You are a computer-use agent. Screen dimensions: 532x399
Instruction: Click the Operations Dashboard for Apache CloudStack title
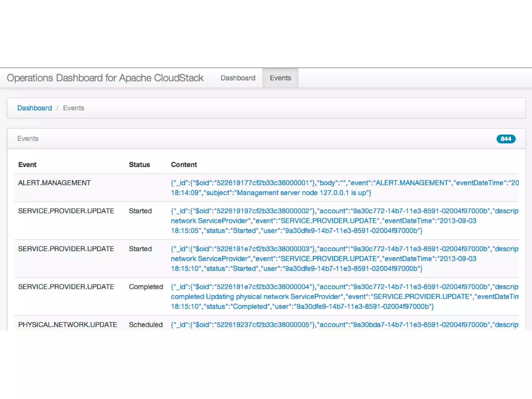(x=105, y=78)
